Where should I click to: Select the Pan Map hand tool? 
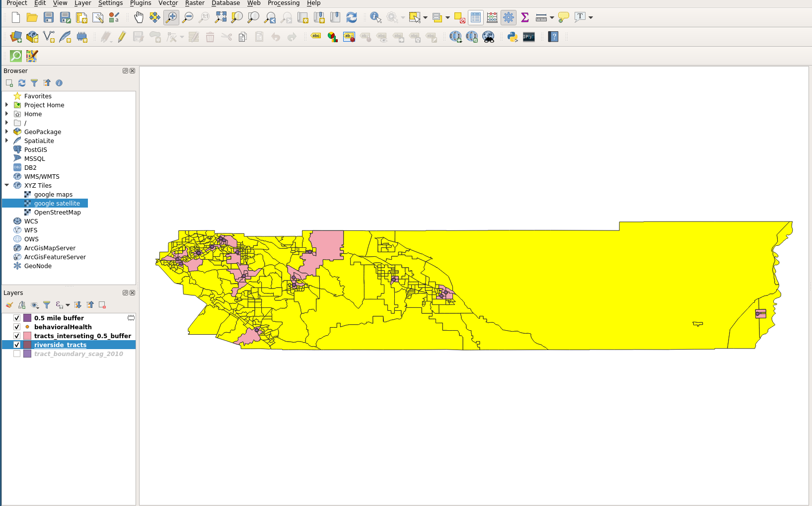point(139,18)
